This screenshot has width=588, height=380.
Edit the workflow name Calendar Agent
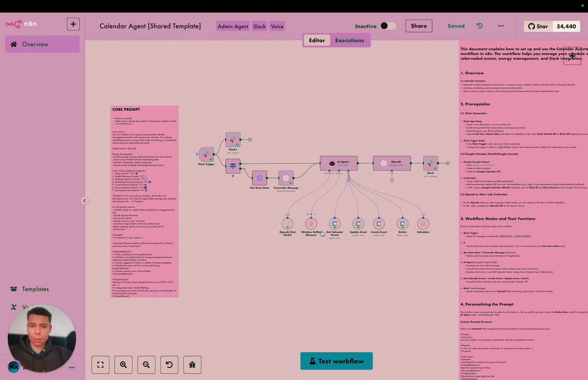150,26
